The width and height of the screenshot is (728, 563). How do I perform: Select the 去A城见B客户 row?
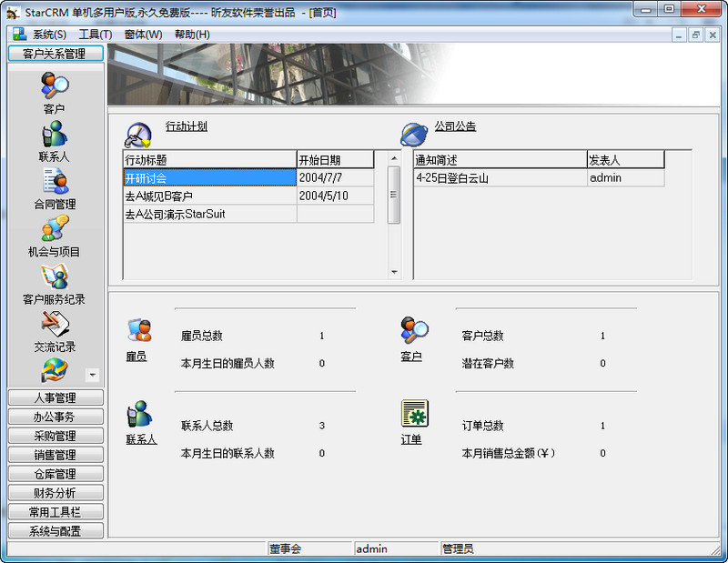[x=210, y=196]
